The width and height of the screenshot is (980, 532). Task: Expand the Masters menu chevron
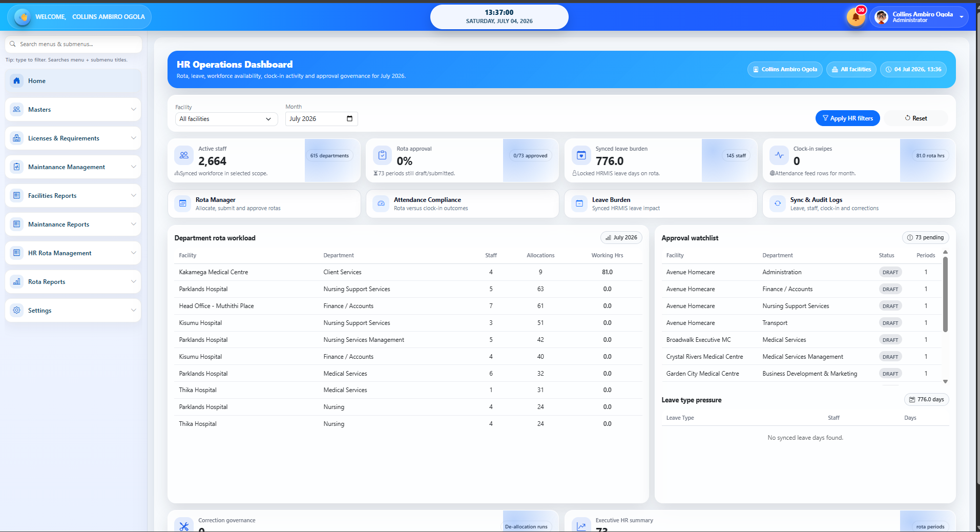pyautogui.click(x=133, y=109)
